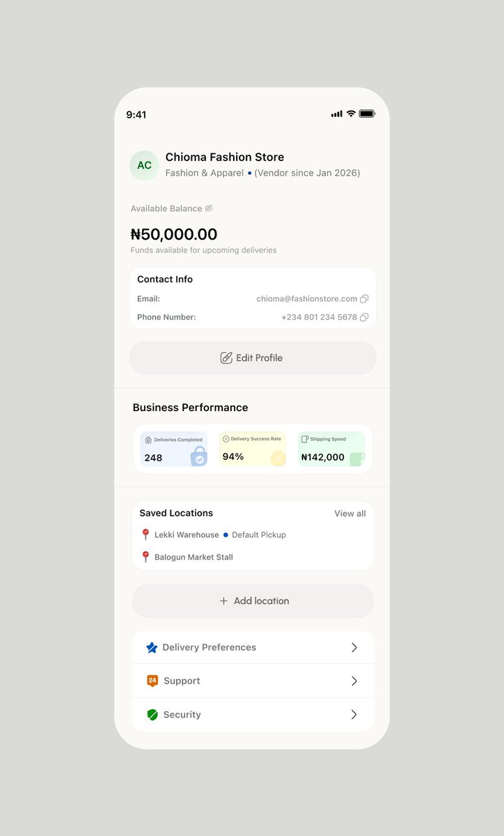Expand Delivery Preferences with chevron
The width and height of the screenshot is (504, 836).
click(354, 647)
